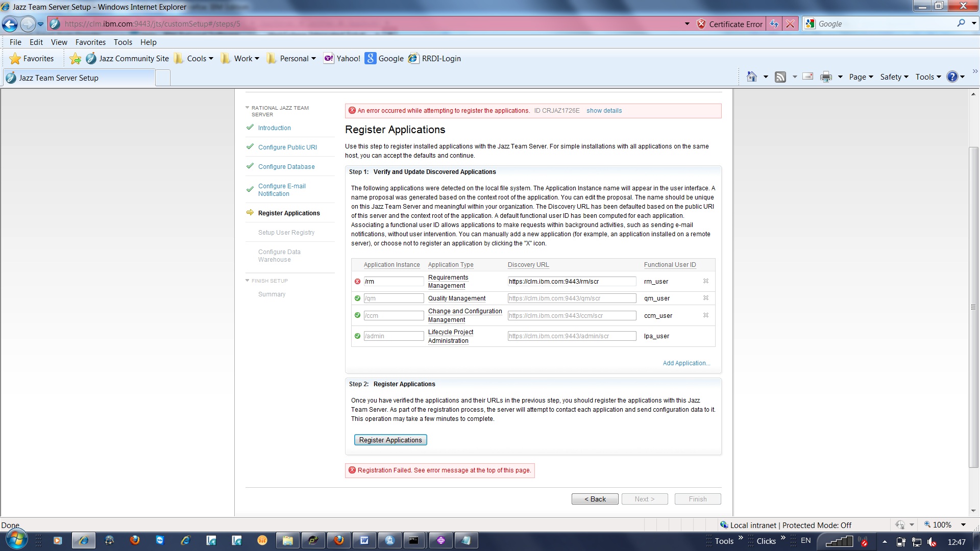980x551 pixels.
Task: Open the Personal favorites folder dropdown
Action: (291, 59)
